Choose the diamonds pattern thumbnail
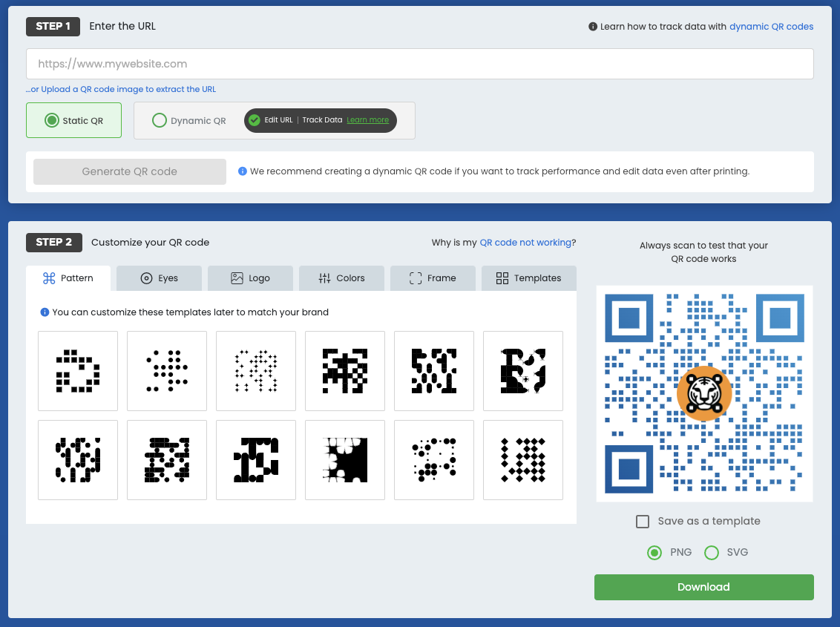Screen dimensions: 840x627 click(x=523, y=460)
